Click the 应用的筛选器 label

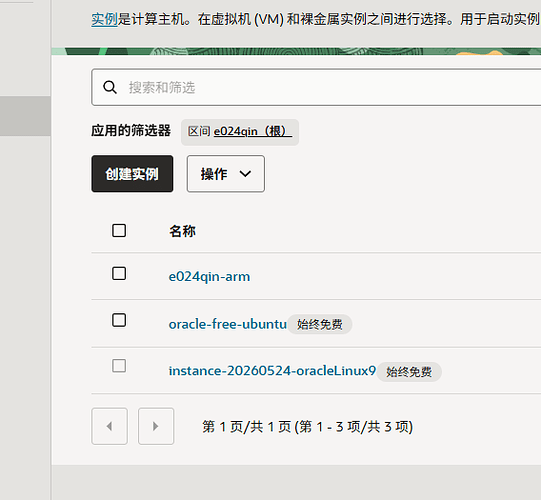(131, 131)
